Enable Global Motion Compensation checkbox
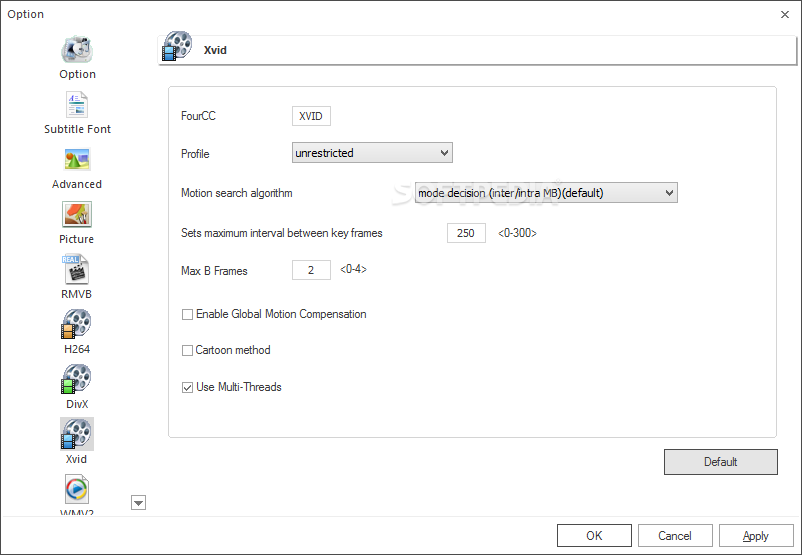Viewport: 803px width, 556px height. [x=187, y=315]
